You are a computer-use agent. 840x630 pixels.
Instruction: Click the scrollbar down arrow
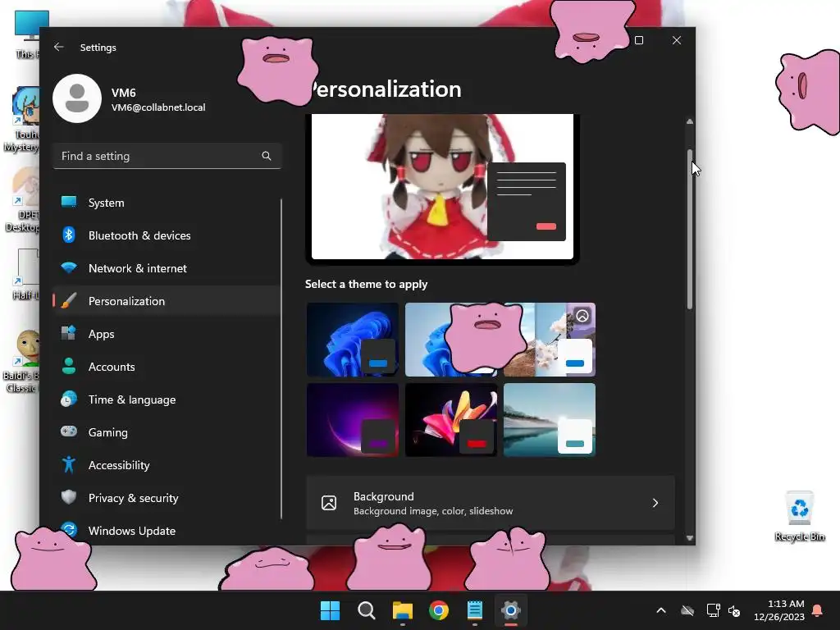point(690,538)
